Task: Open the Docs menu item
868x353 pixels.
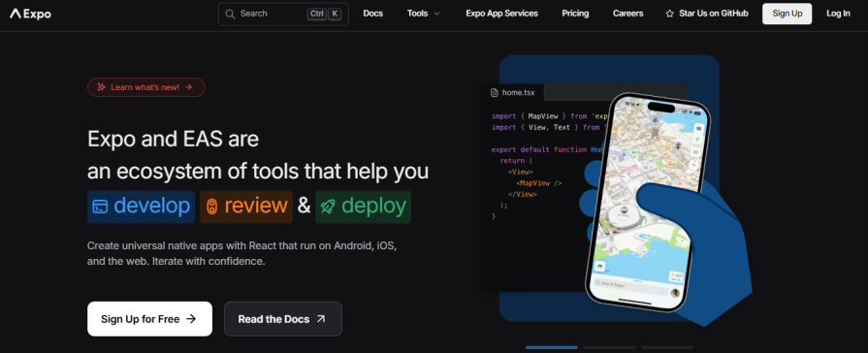Action: (373, 14)
